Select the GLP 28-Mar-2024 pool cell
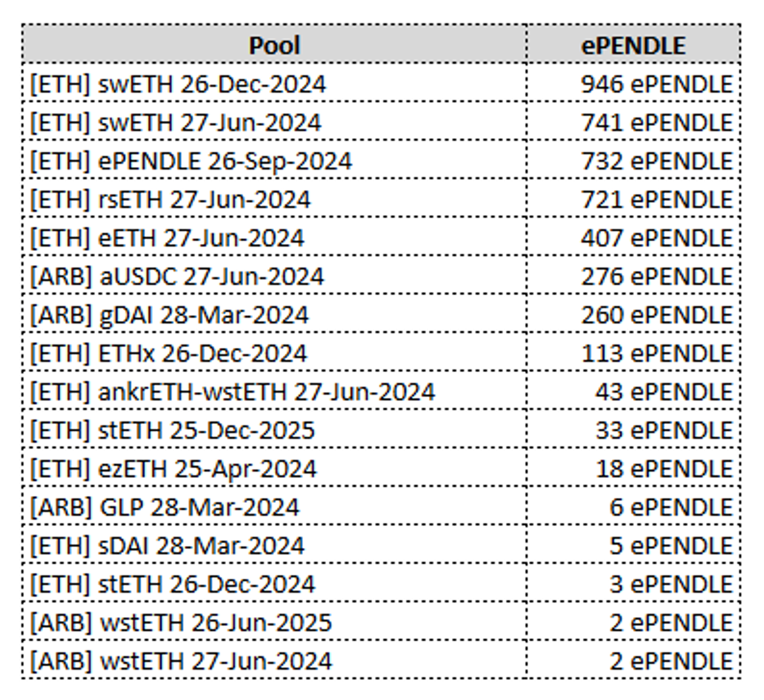764x700 pixels. pyautogui.click(x=165, y=508)
